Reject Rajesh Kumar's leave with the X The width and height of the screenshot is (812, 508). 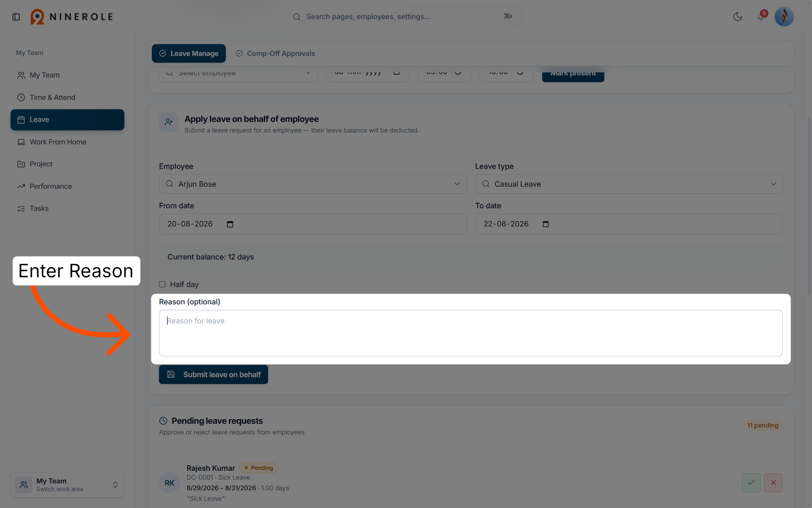(773, 483)
